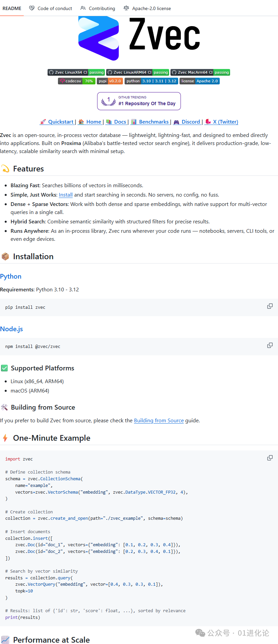The image size is (278, 644).
Task: Open the Contributing tab
Action: point(98,8)
